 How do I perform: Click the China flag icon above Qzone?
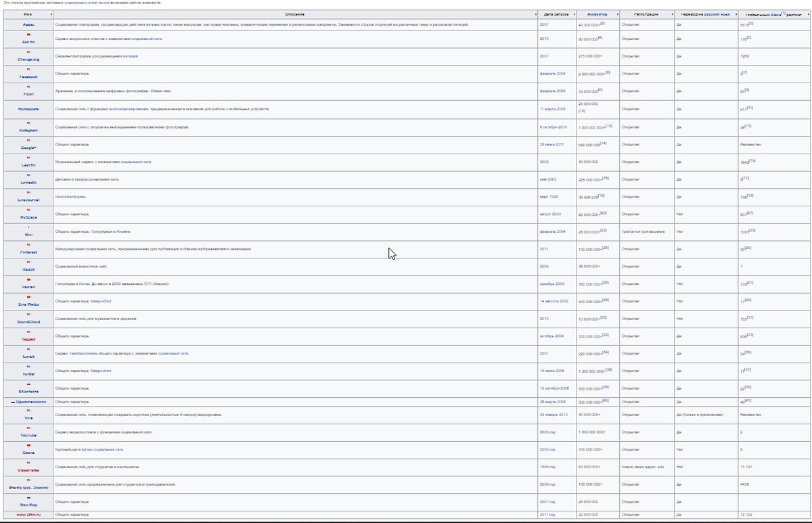(x=28, y=445)
